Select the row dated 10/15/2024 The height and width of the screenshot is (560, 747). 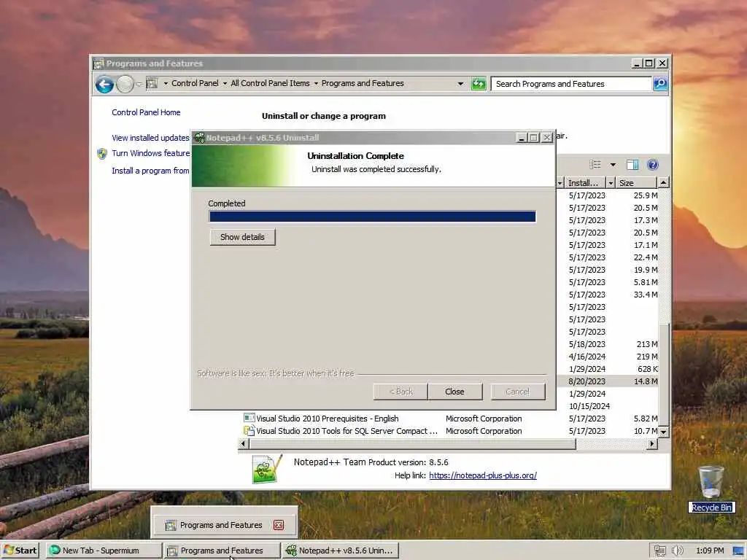pos(607,406)
